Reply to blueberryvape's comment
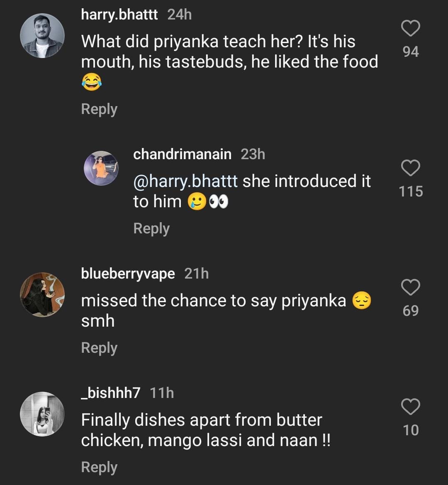Image resolution: width=448 pixels, height=485 pixels. pyautogui.click(x=99, y=348)
